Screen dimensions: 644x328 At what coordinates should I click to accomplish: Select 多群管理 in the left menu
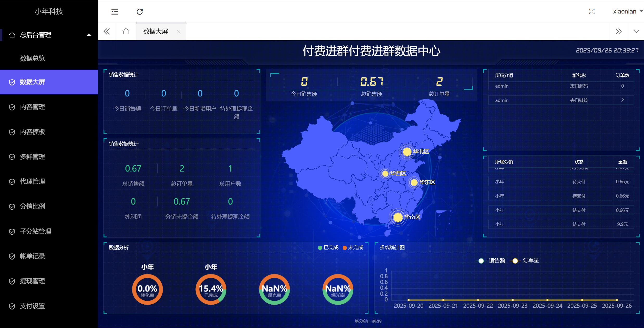32,157
